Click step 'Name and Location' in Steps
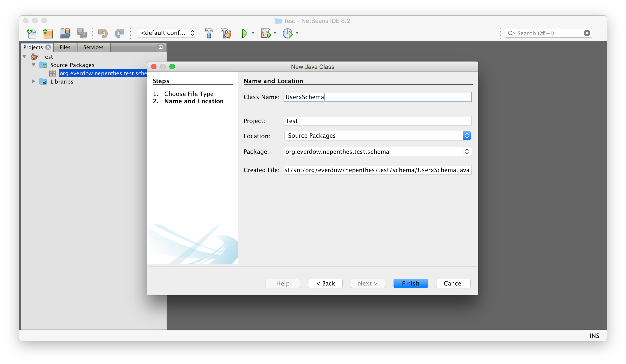The height and width of the screenshot is (364, 626). click(194, 101)
